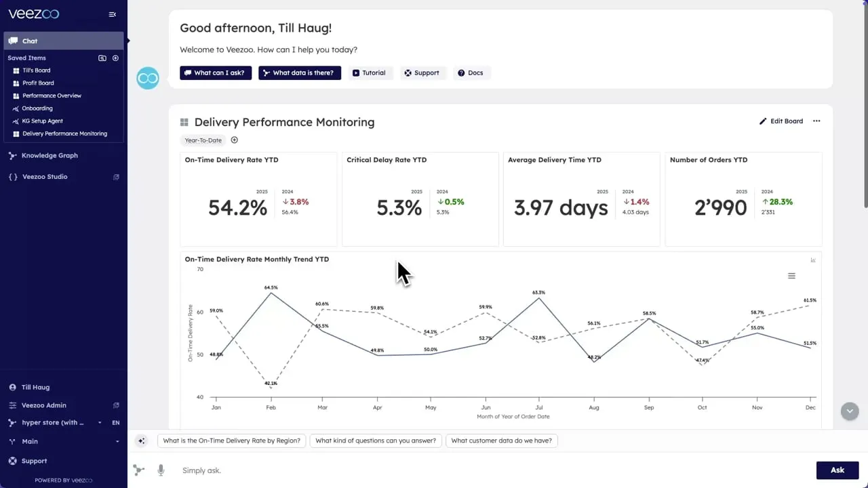Open Critical Delay Rate YTD card
The width and height of the screenshot is (868, 488).
420,199
